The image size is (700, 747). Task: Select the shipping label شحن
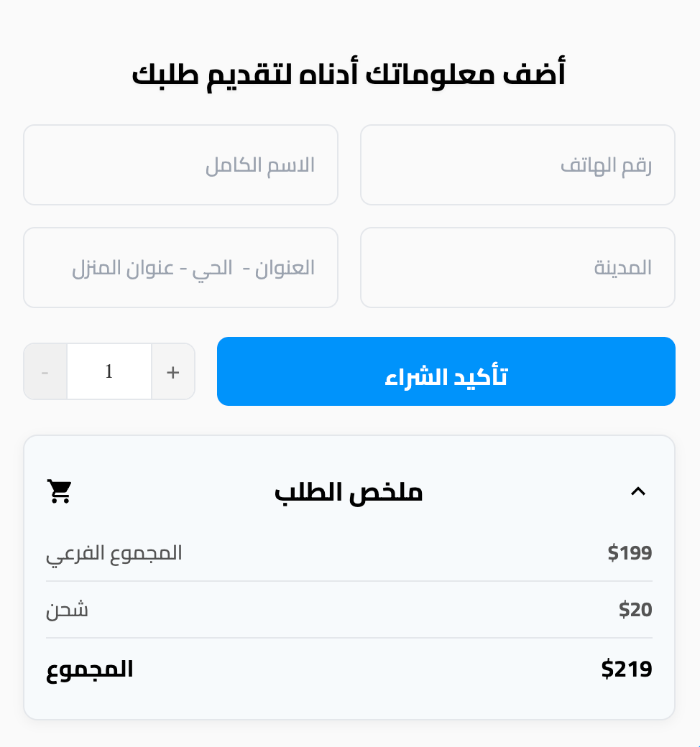click(x=67, y=610)
